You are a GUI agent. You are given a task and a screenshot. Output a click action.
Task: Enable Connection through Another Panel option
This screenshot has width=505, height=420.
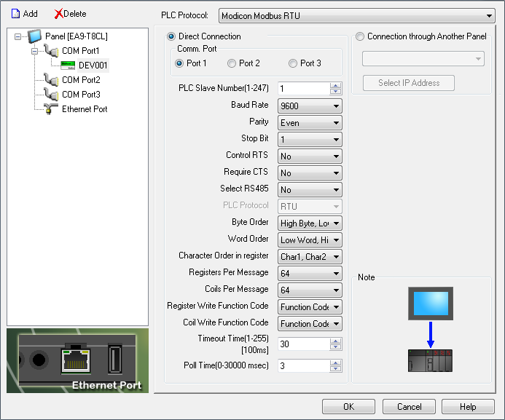click(360, 36)
